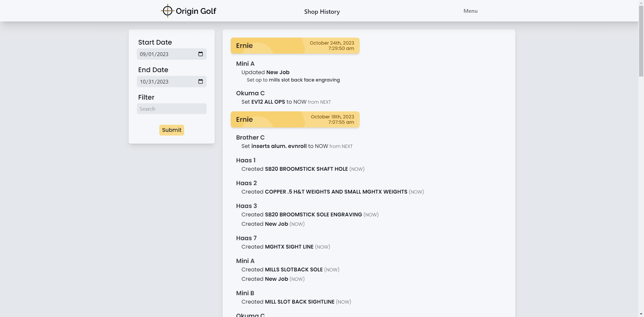This screenshot has height=317, width=644.
Task: Open Start Date calendar picker icon
Action: (201, 54)
